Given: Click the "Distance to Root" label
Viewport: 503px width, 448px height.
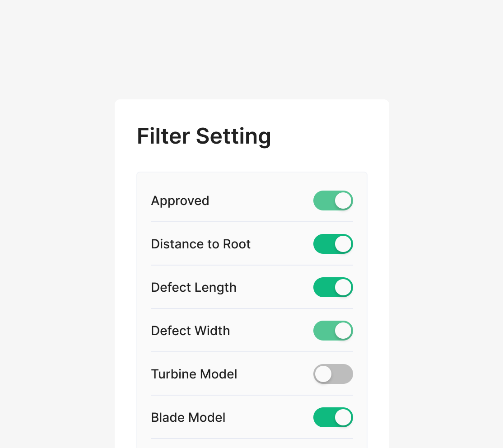Looking at the screenshot, I should click(200, 244).
